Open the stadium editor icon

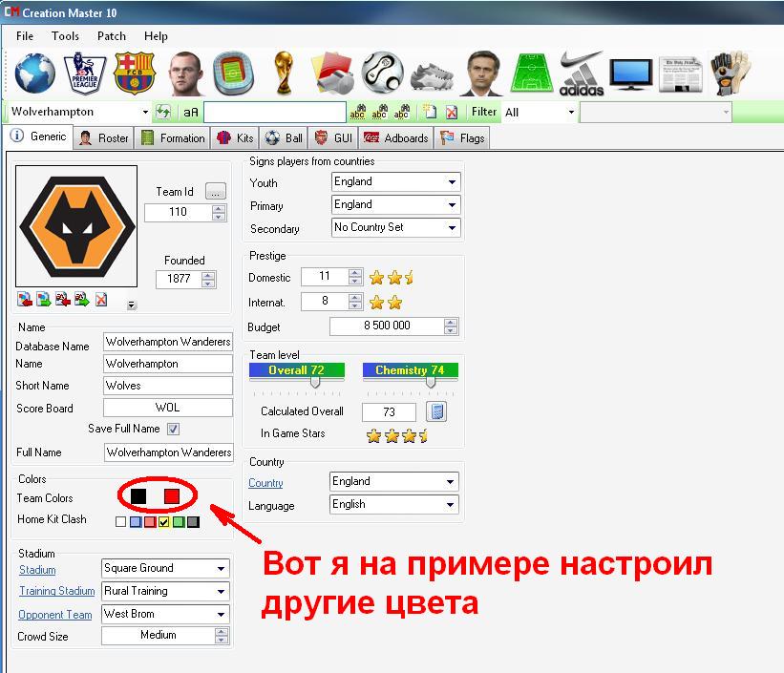pyautogui.click(x=234, y=74)
